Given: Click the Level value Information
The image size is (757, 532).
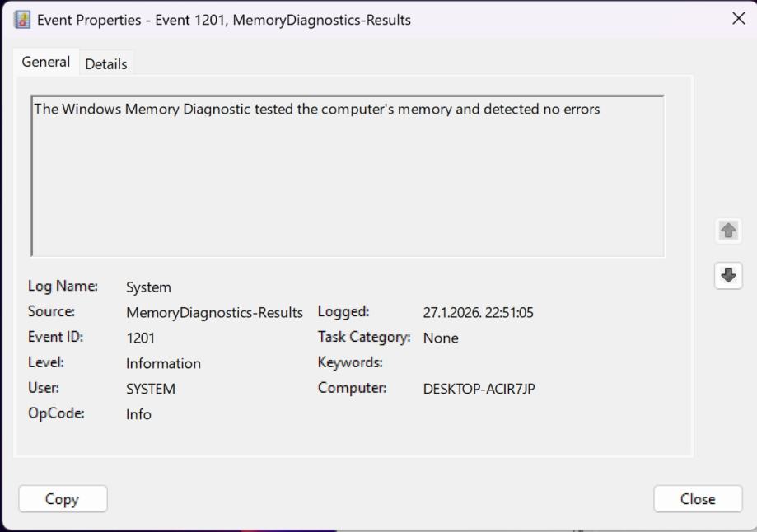Looking at the screenshot, I should (163, 363).
